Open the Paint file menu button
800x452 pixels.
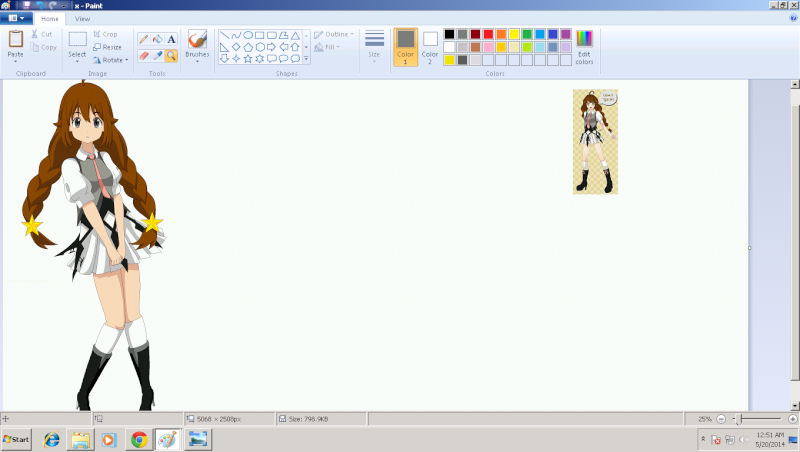tap(16, 18)
